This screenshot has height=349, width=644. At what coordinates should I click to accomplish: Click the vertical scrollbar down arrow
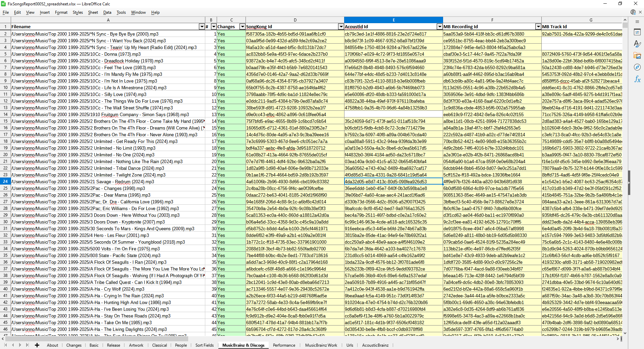pyautogui.click(x=625, y=333)
